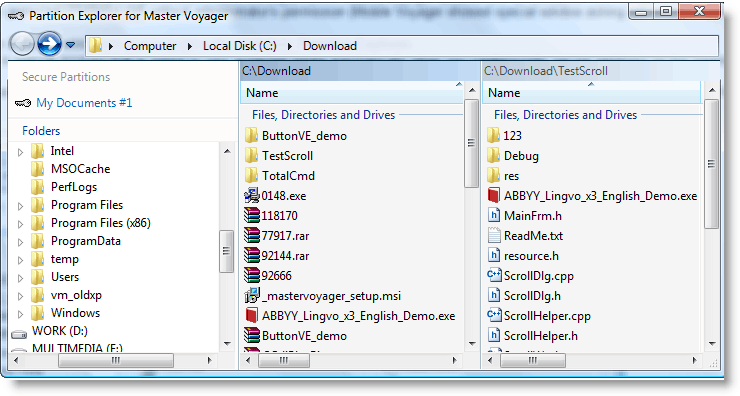This screenshot has width=740, height=396.
Task: Click the MainFrm.h header file icon
Action: click(494, 215)
